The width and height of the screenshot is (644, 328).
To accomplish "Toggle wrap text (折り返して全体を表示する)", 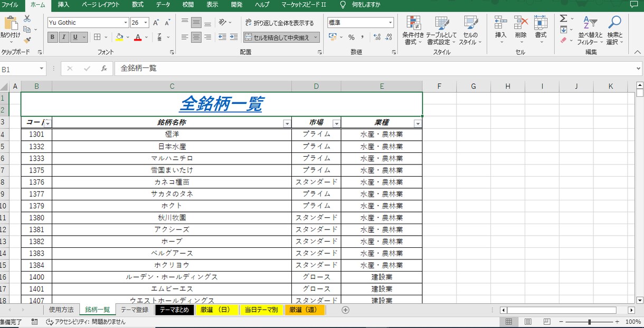I will pyautogui.click(x=280, y=23).
